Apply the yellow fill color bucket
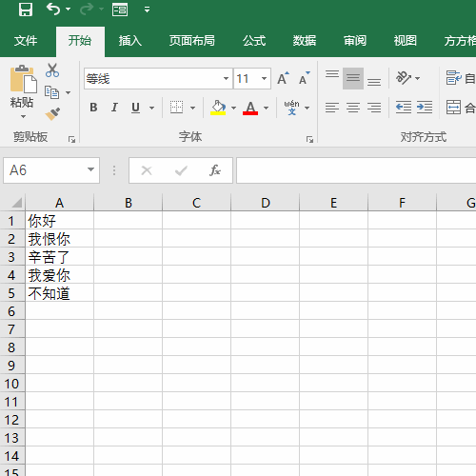 click(218, 108)
